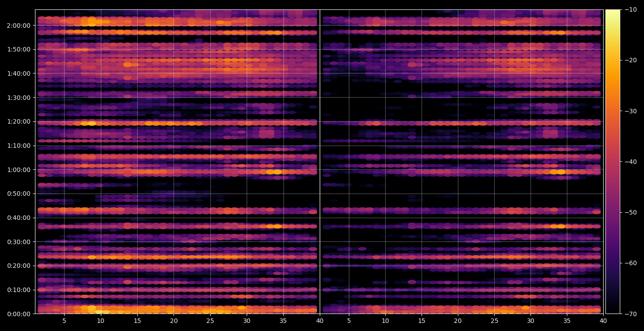Select x-axis label 35 under the left heatmap
Image resolution: width=644 pixels, height=331 pixels.
(x=283, y=321)
